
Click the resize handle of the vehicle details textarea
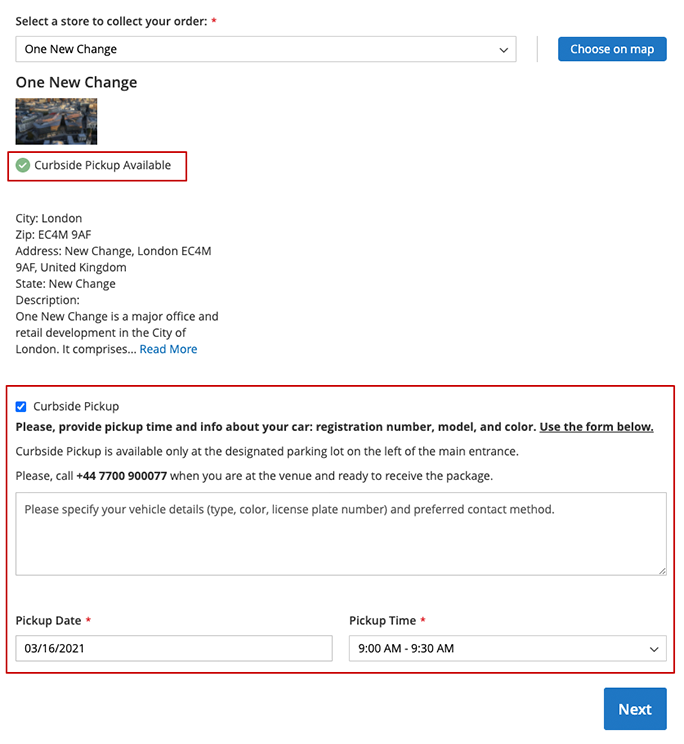pos(661,570)
